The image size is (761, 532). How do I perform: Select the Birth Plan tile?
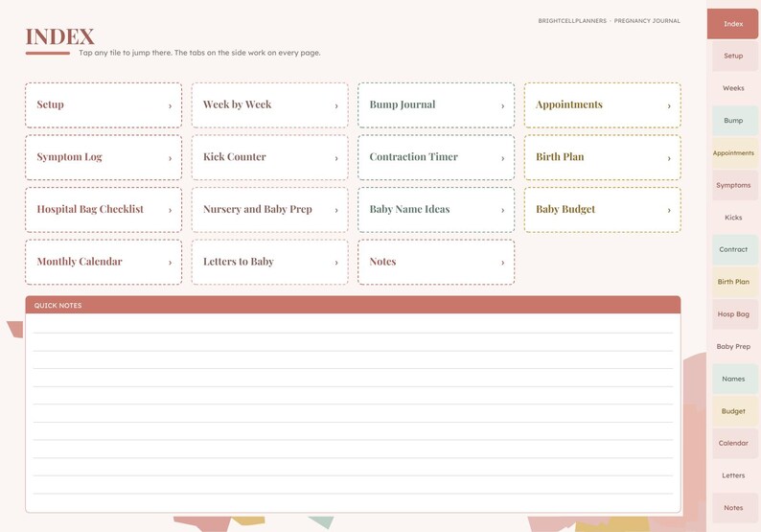[602, 157]
